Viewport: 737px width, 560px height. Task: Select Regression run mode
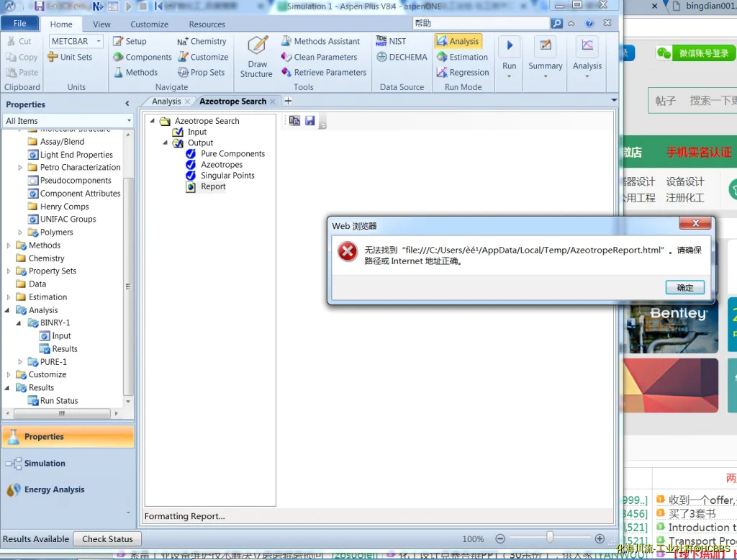coord(463,73)
